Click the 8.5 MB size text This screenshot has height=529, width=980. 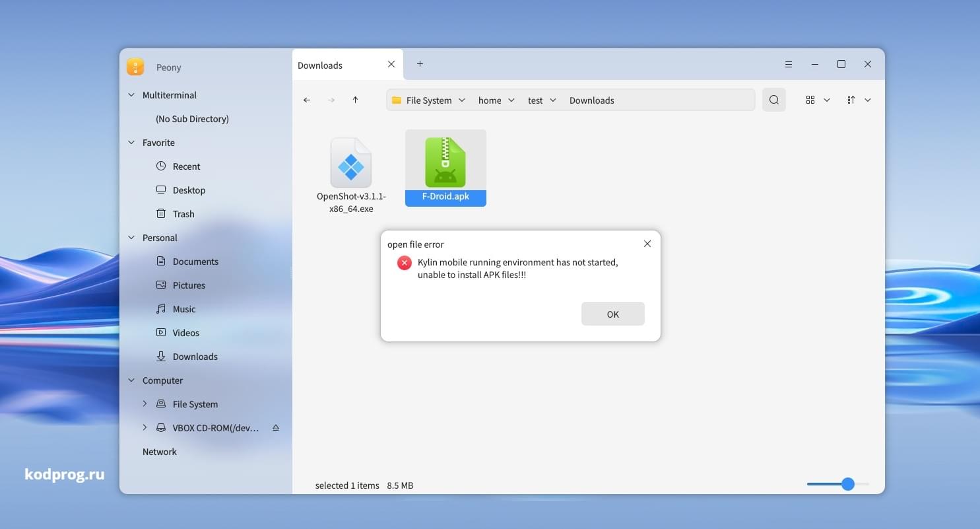click(x=400, y=485)
